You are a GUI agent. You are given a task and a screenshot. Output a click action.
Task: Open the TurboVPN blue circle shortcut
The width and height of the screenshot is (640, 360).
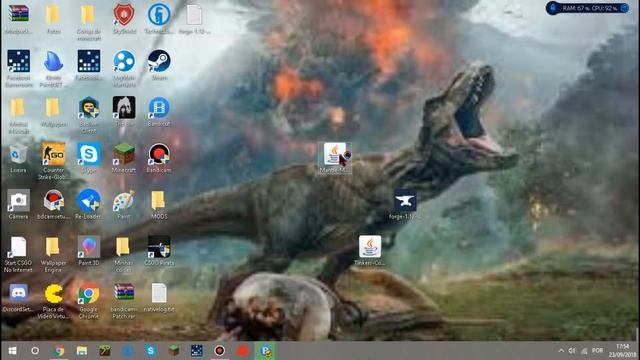tap(159, 15)
